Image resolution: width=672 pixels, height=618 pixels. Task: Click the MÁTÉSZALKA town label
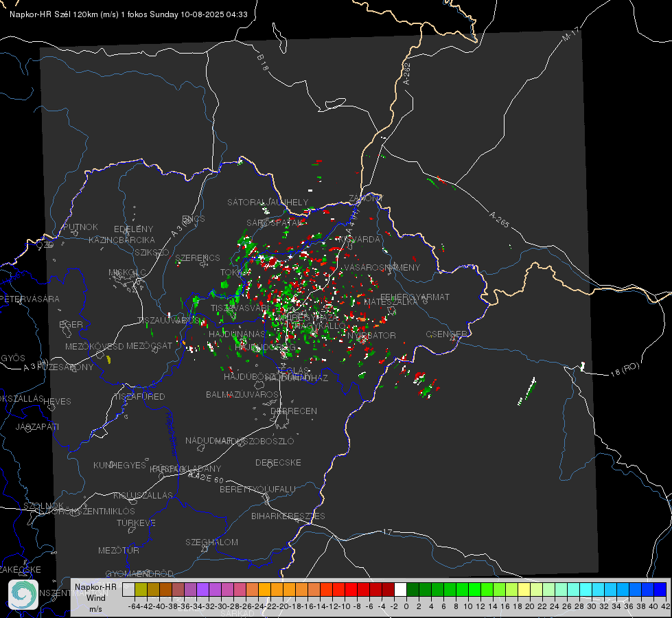pos(391,302)
